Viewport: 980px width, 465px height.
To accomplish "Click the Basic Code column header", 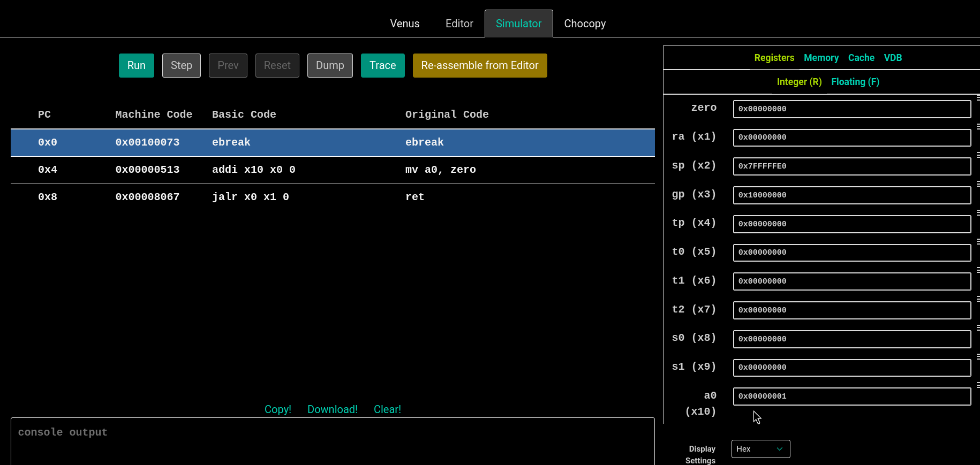I will (244, 115).
